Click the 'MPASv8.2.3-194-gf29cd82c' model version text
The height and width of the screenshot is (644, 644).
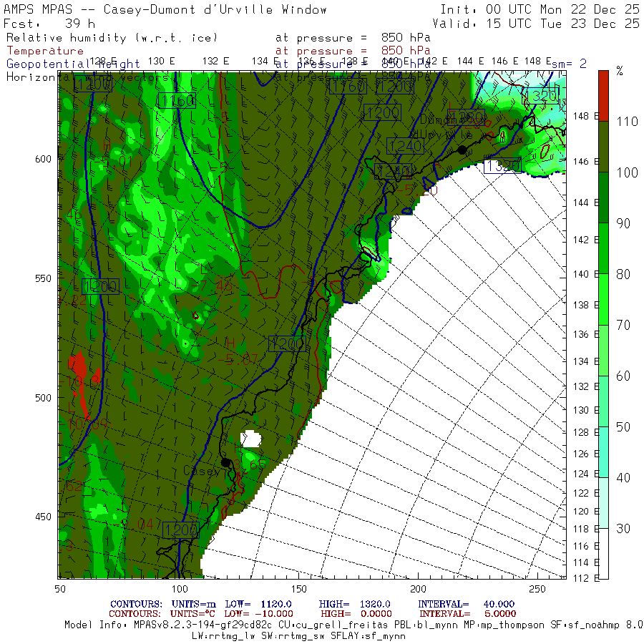click(x=203, y=625)
